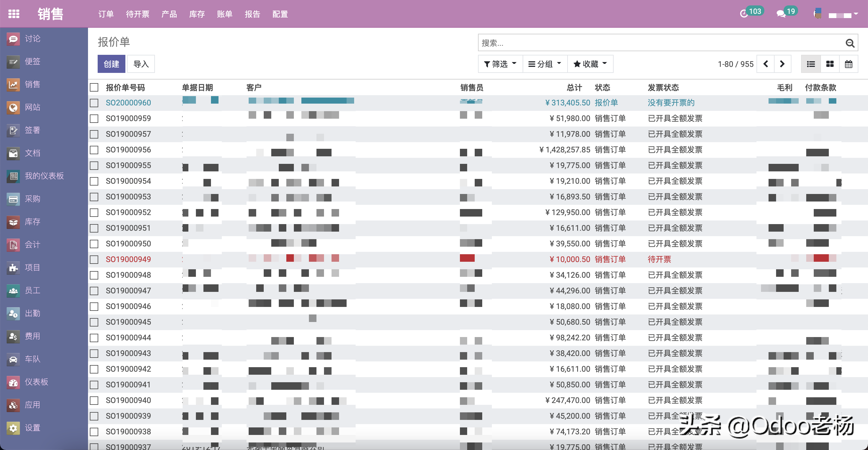This screenshot has height=450, width=868.
Task: Open the 报告 top menu
Action: 252,14
